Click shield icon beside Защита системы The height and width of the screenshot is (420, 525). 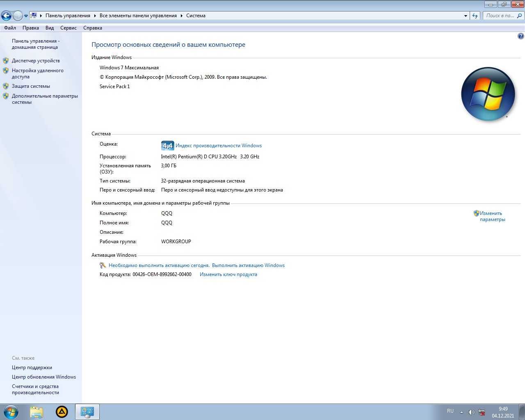tap(6, 86)
